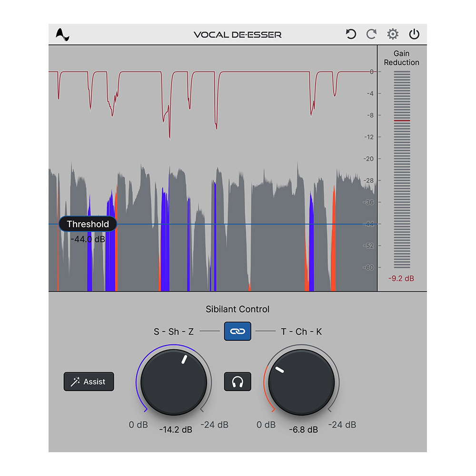Click the VOCAL DE-ESSER title

[238, 35]
